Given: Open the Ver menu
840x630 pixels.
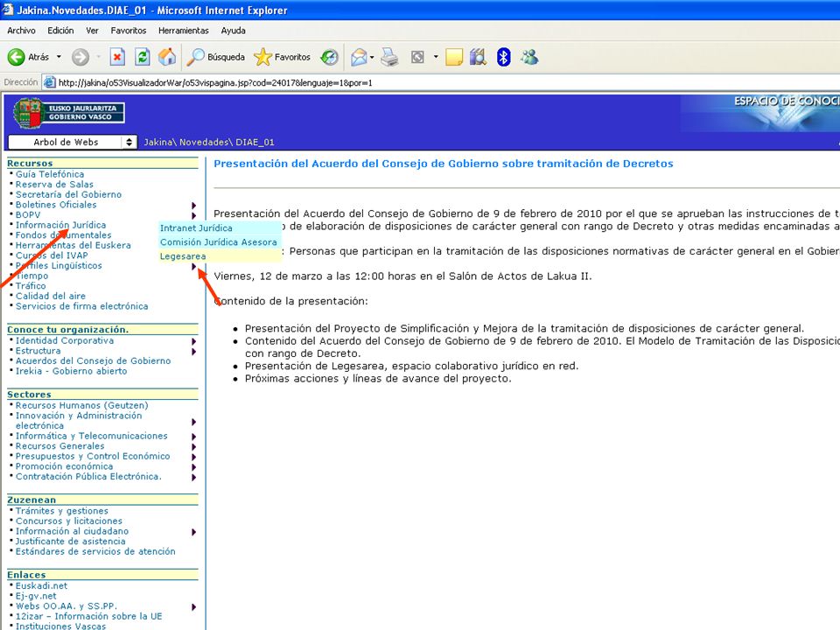Looking at the screenshot, I should point(92,31).
